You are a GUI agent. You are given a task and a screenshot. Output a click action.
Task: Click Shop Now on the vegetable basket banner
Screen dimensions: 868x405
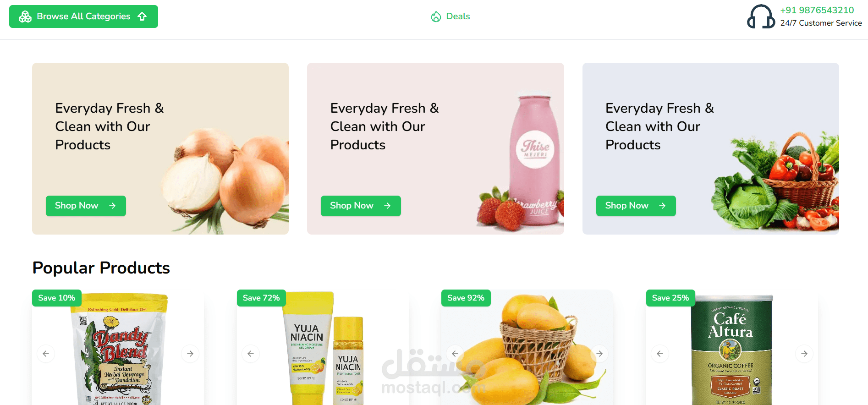[x=636, y=206]
